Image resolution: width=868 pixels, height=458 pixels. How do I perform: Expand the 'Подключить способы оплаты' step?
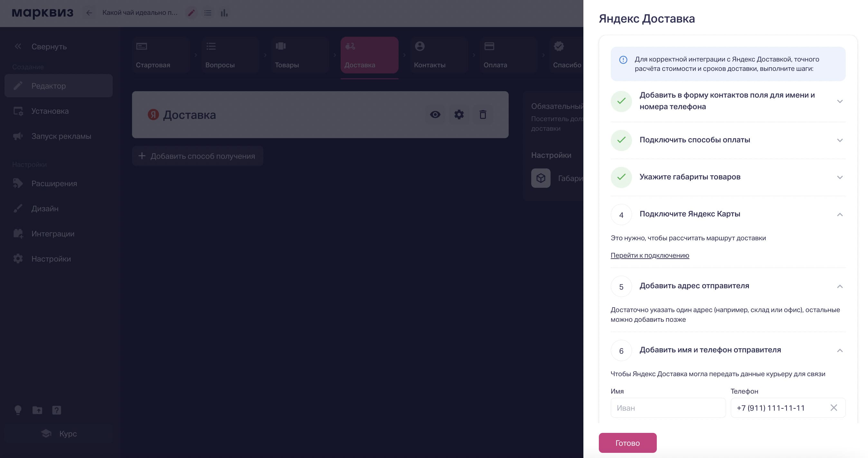839,140
